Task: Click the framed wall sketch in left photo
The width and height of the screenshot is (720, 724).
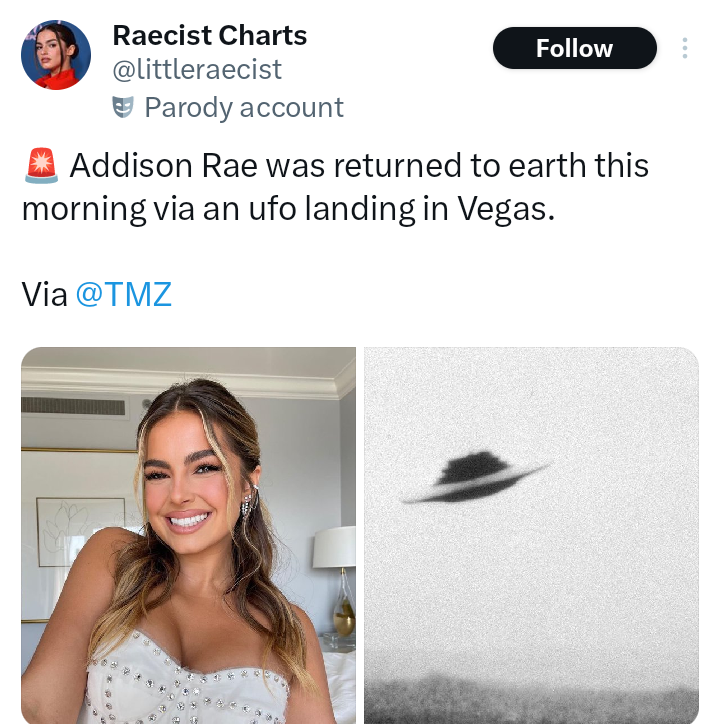Action: pyautogui.click(x=81, y=532)
